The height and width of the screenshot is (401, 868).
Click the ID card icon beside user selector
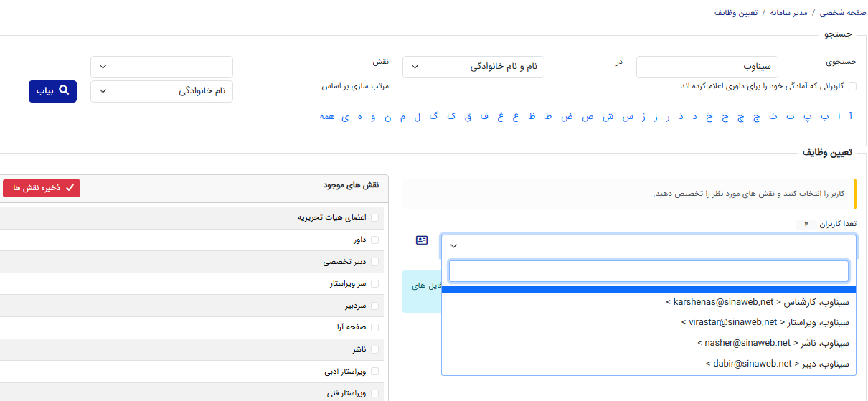coord(422,240)
